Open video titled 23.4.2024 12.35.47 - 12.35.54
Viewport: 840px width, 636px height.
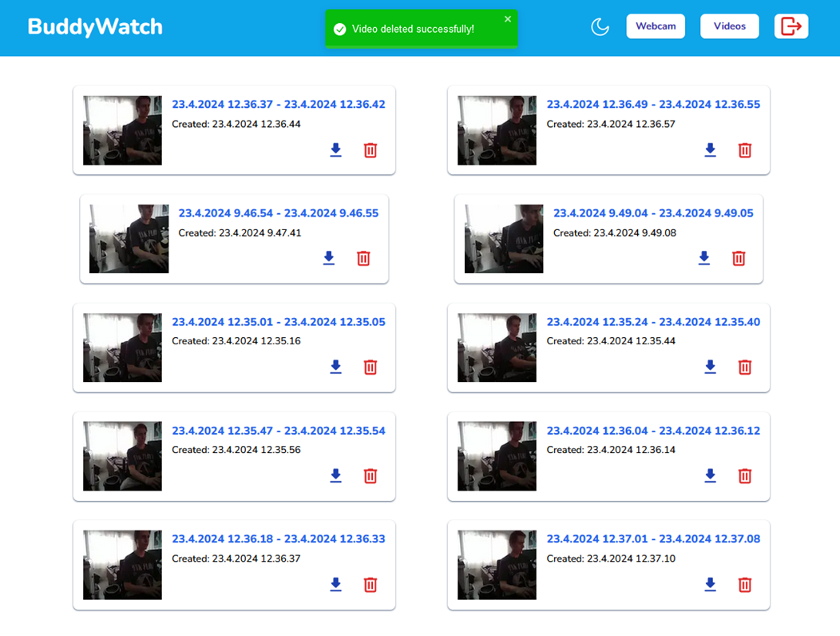[279, 431]
